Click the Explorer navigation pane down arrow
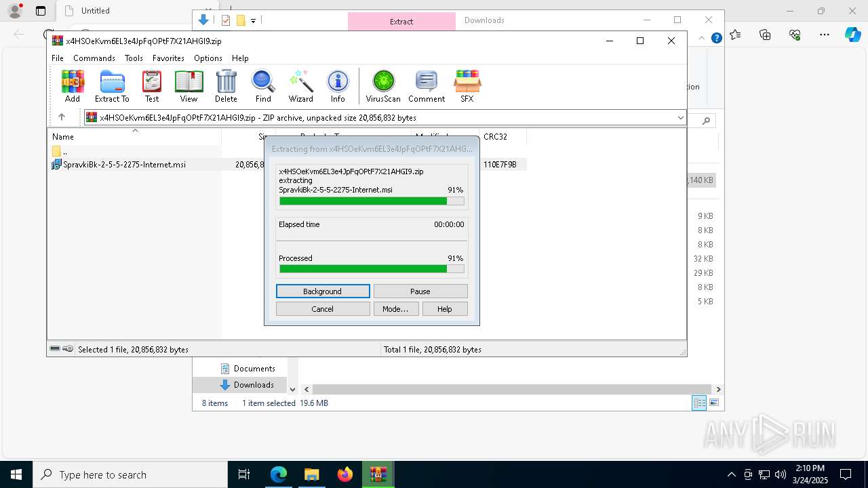 click(x=292, y=390)
